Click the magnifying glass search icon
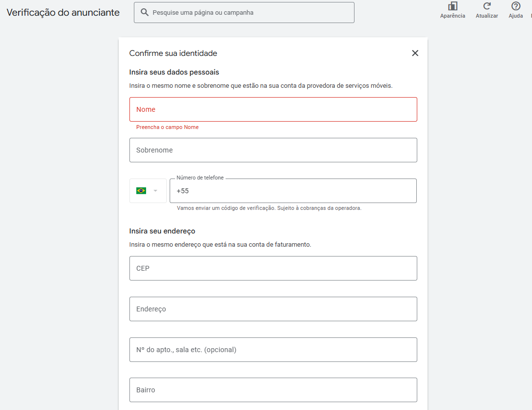 pos(145,13)
